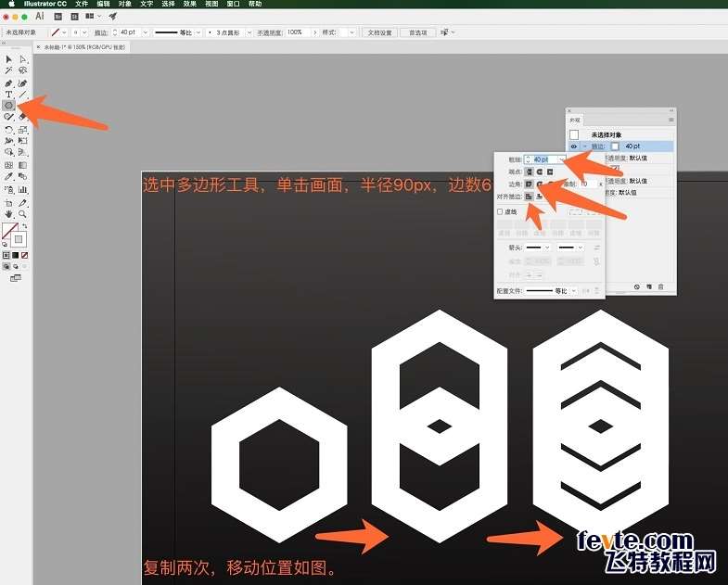Select the Eraser tool

(23, 117)
